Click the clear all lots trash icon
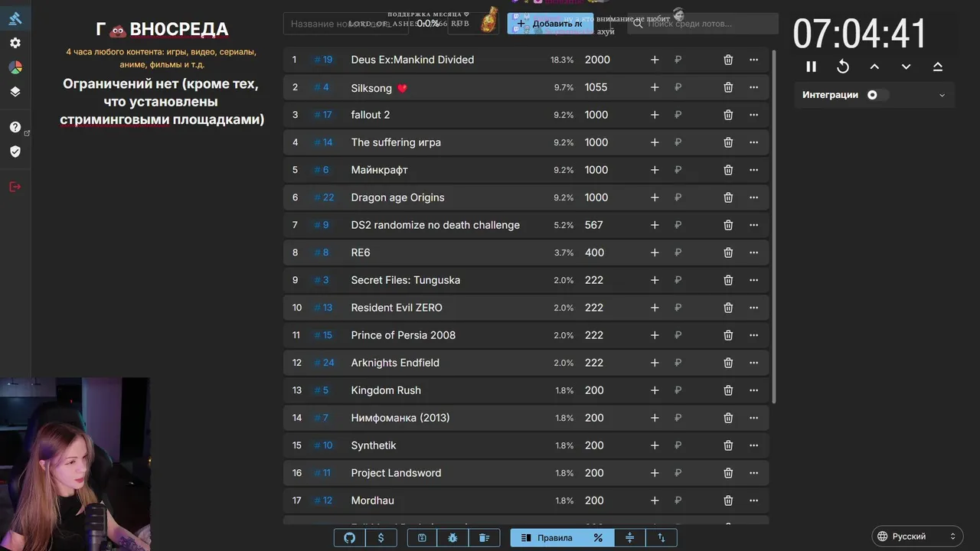The height and width of the screenshot is (551, 980). point(484,538)
